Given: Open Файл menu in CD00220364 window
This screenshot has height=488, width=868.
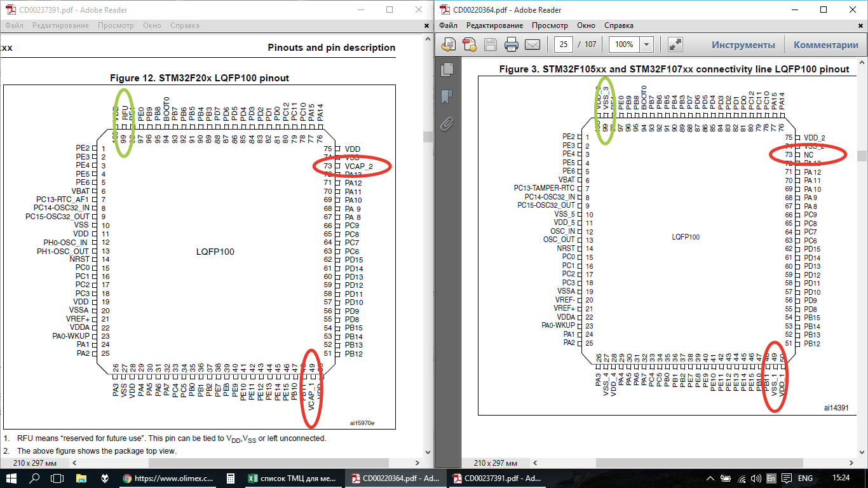Looking at the screenshot, I should coord(448,25).
